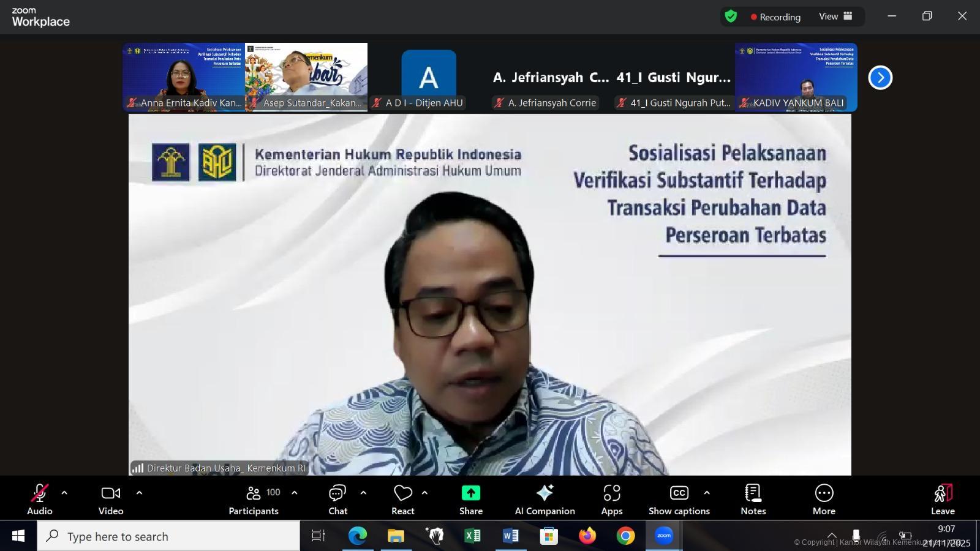Open the View layout menu
The image size is (980, 551).
tap(835, 17)
